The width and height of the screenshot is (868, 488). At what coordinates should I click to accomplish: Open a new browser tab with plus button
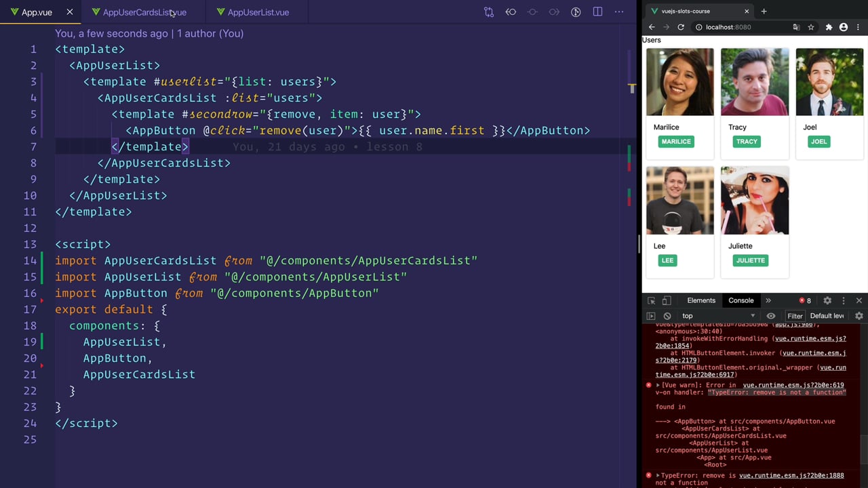click(x=764, y=11)
